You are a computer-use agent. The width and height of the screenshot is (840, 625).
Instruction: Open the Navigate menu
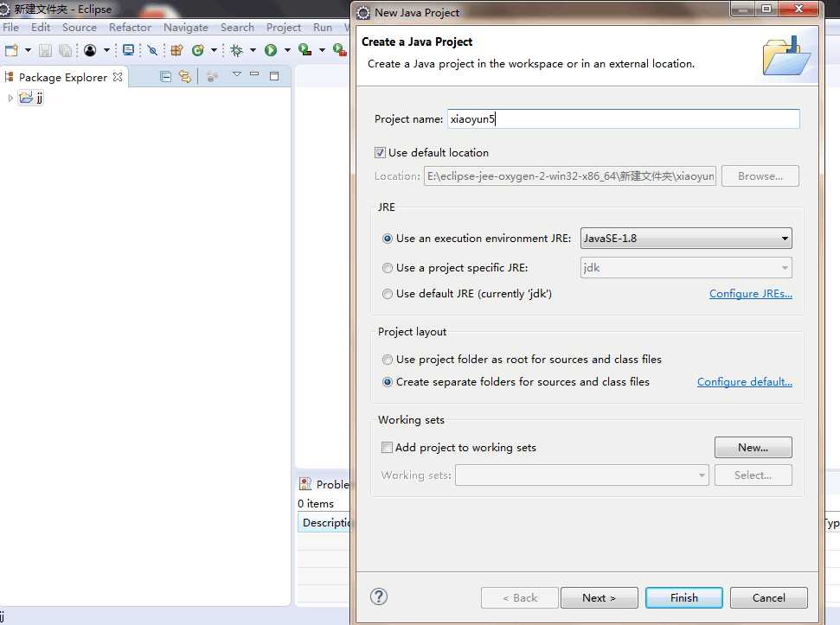[186, 28]
